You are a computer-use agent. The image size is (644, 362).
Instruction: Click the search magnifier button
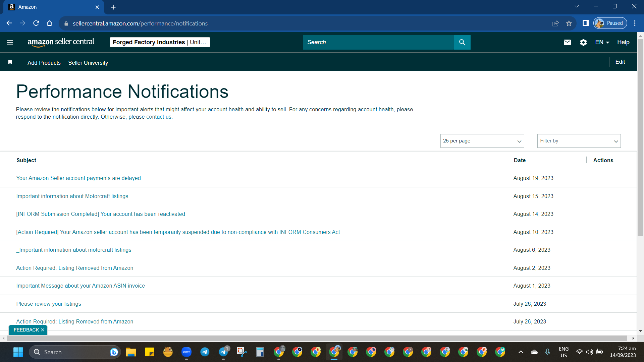coord(462,42)
